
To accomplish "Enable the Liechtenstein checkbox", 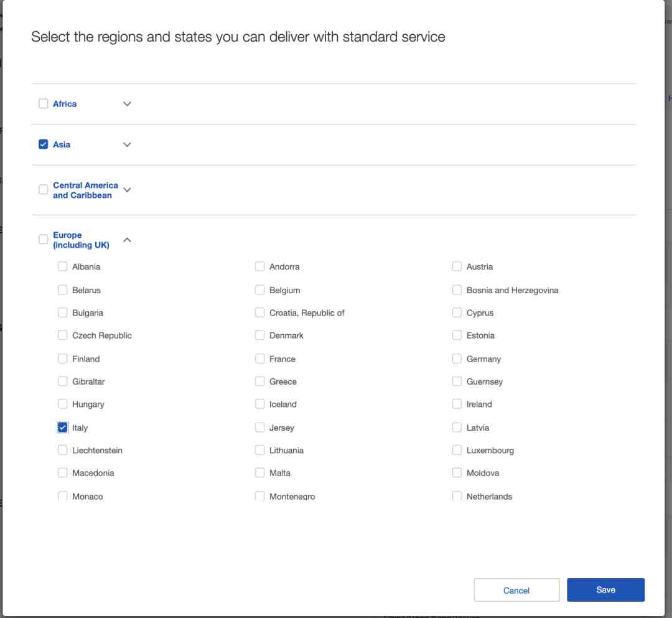I will [x=63, y=450].
